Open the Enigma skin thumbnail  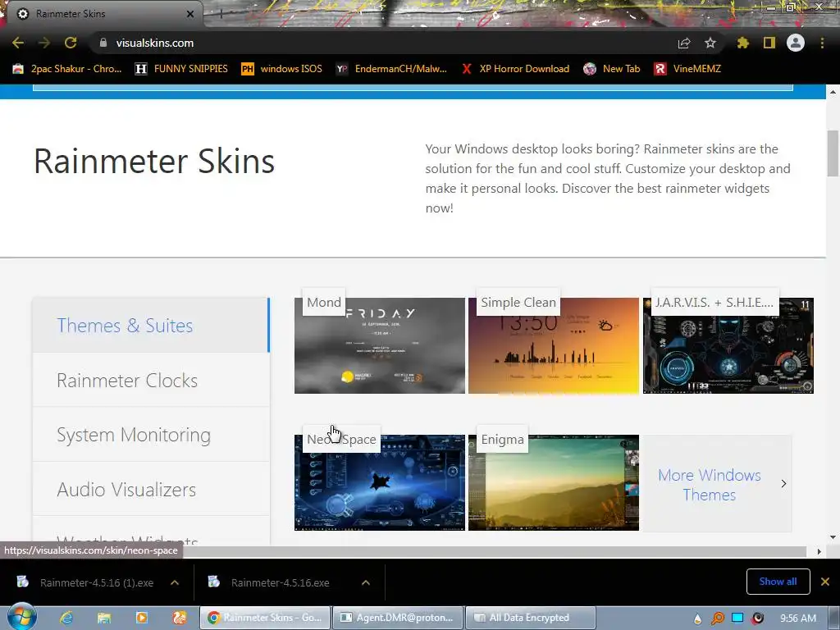click(x=554, y=482)
